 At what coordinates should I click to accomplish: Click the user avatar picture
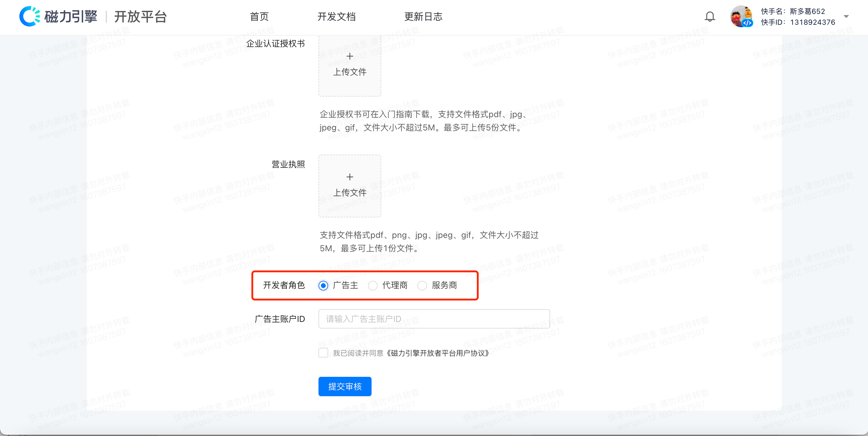pos(741,16)
